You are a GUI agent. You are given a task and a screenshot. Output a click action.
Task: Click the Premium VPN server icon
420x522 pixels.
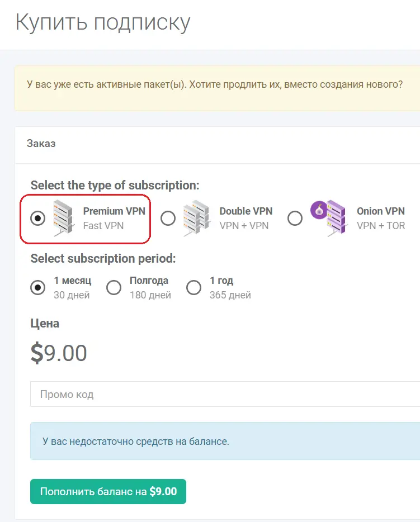point(64,218)
